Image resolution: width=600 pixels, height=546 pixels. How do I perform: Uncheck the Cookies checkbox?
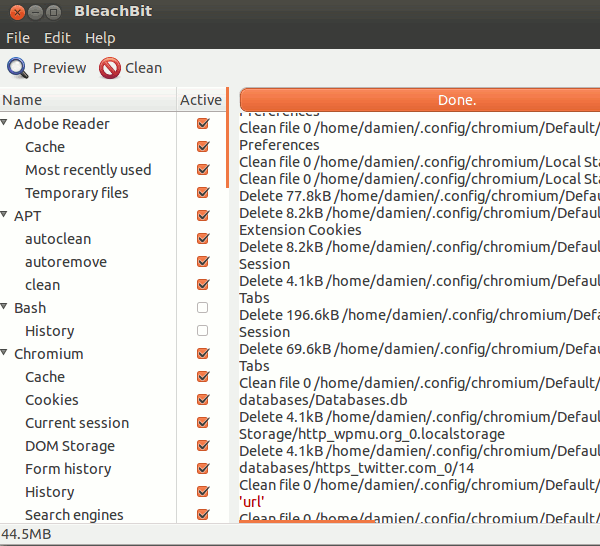(203, 399)
